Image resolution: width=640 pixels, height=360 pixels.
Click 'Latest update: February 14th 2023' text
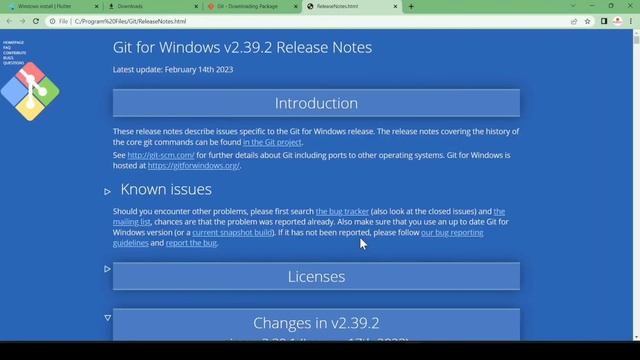point(173,69)
